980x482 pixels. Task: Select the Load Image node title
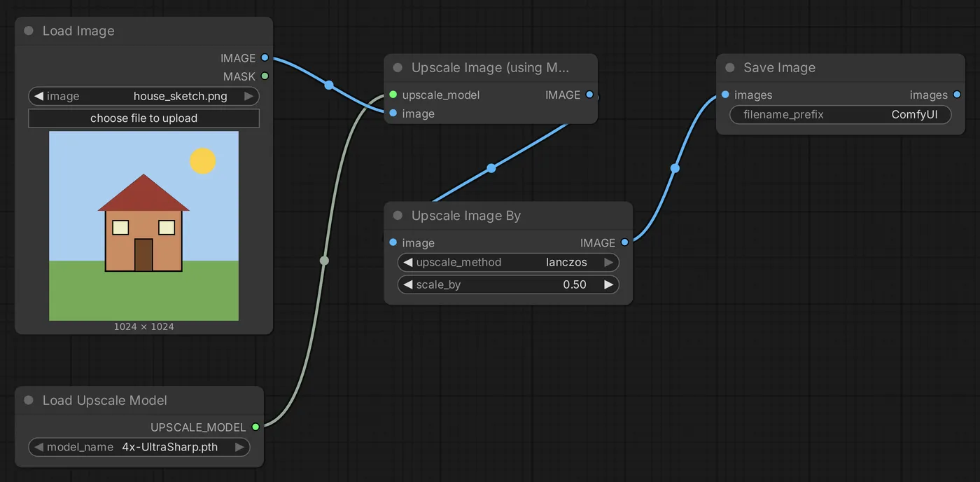click(x=78, y=31)
